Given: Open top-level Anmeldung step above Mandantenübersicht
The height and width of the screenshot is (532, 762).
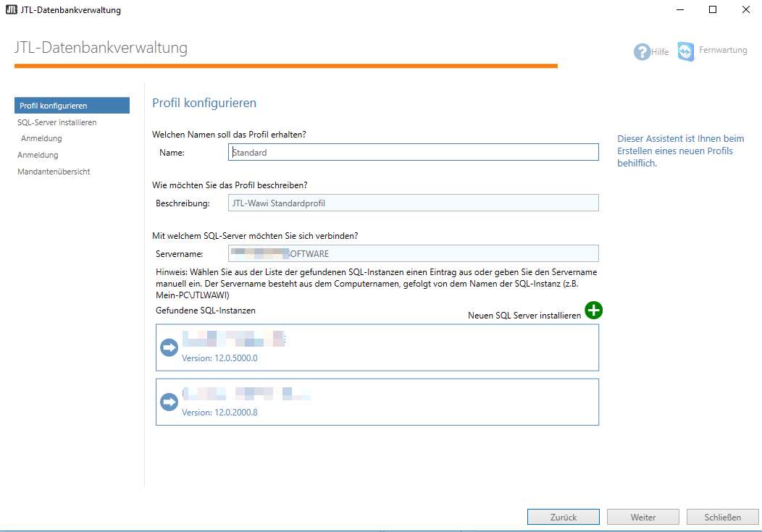Looking at the screenshot, I should tap(38, 155).
